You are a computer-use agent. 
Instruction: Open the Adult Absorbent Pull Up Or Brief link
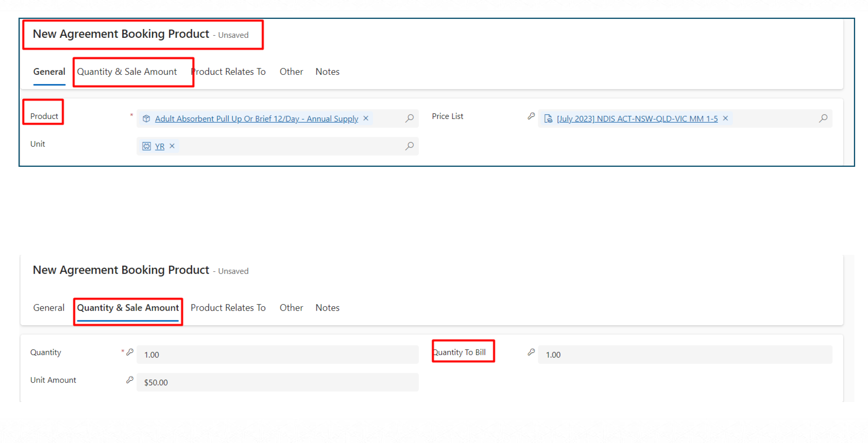pyautogui.click(x=256, y=119)
